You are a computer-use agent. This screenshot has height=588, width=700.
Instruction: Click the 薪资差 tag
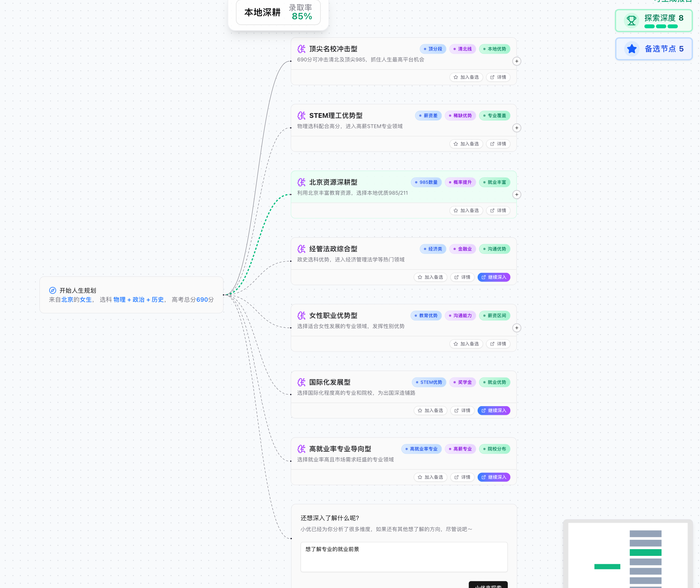(x=428, y=116)
